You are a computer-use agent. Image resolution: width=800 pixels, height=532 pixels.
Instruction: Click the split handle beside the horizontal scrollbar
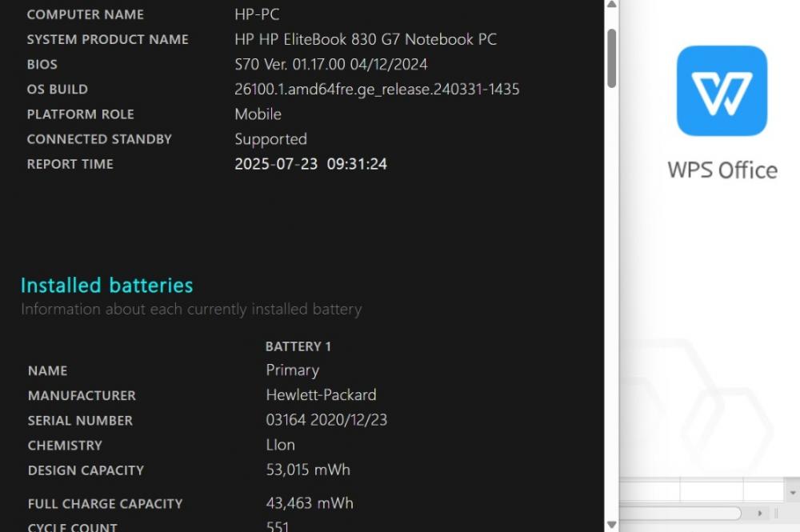[x=777, y=513]
